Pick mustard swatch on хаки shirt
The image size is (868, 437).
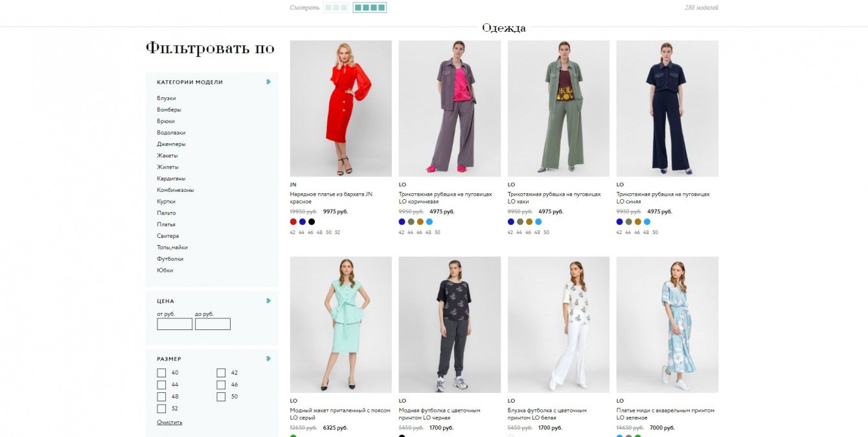tap(529, 222)
